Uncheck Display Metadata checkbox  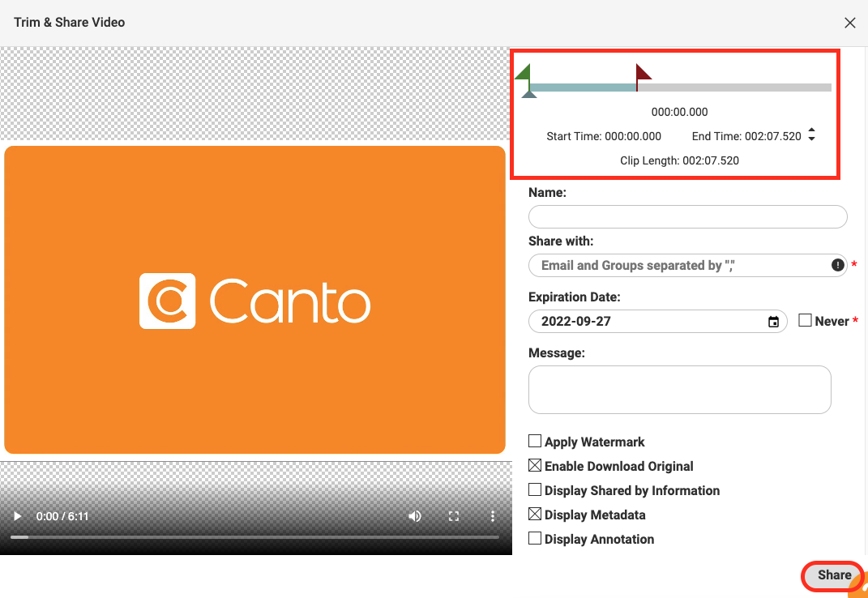point(535,514)
